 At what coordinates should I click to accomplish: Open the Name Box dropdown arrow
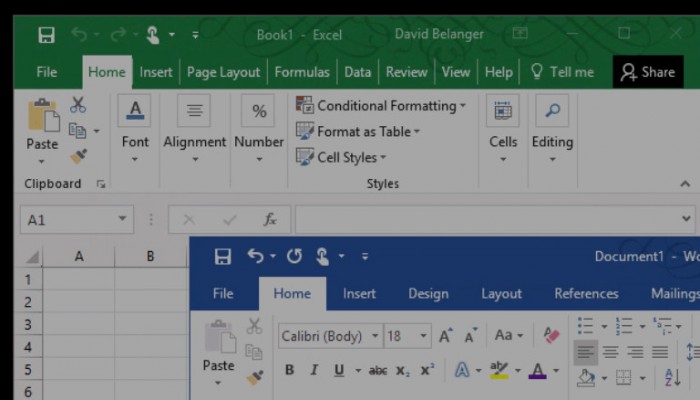(x=123, y=219)
